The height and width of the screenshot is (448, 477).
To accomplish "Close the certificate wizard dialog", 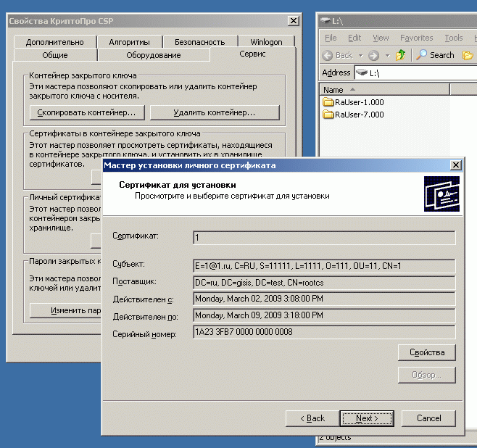I will tap(456, 165).
